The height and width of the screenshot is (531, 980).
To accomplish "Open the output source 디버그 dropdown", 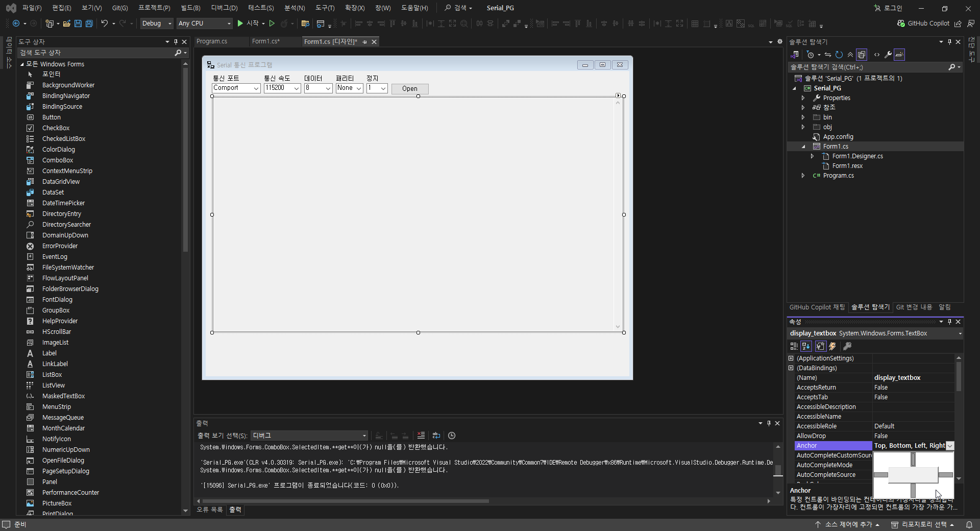I will tap(309, 436).
